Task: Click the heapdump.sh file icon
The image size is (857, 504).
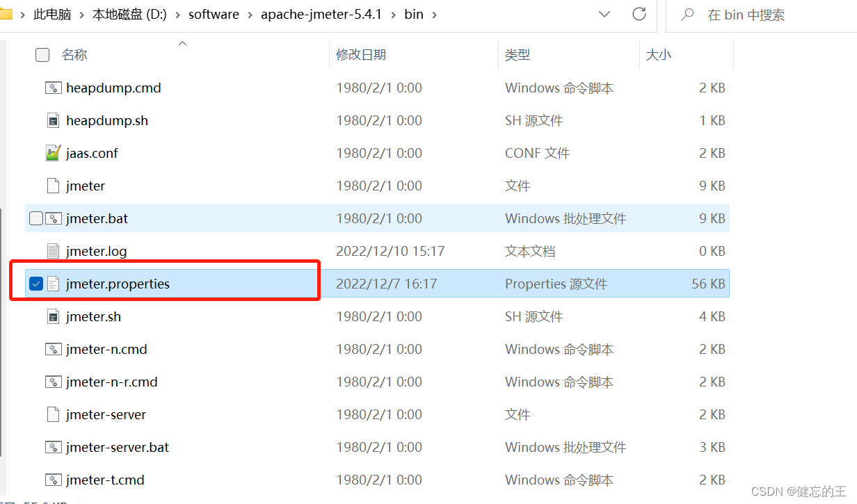Action: [54, 120]
